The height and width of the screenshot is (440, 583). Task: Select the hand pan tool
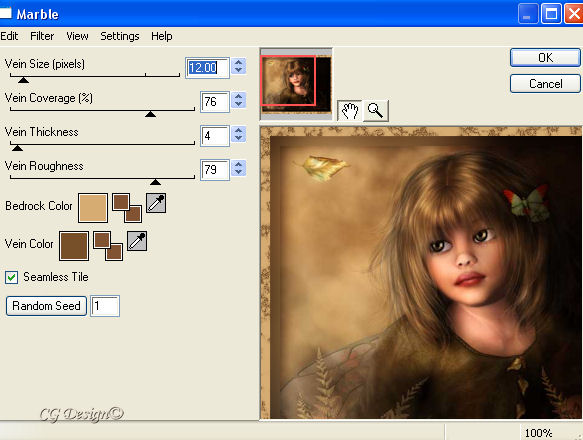[350, 110]
